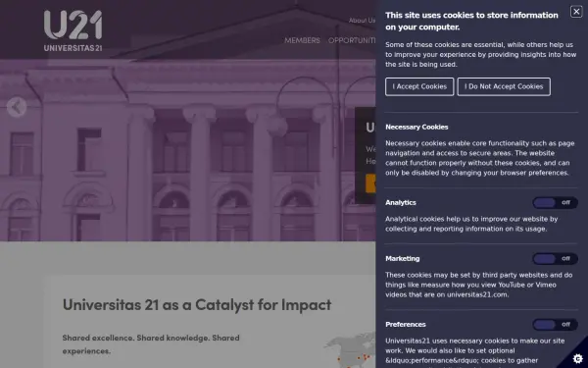
Task: Click the cookie settings gear icon
Action: pyautogui.click(x=578, y=358)
